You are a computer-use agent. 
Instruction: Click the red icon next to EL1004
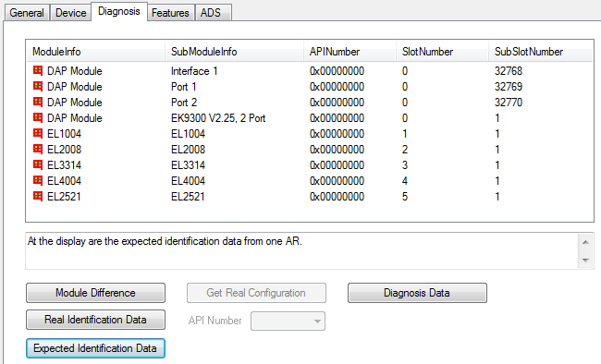coord(38,133)
